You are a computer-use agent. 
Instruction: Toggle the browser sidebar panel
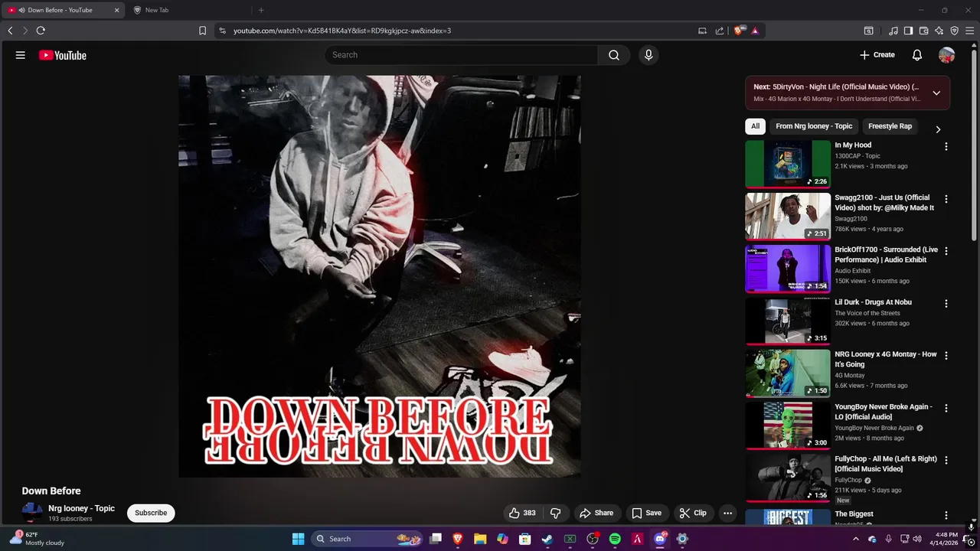coord(908,31)
